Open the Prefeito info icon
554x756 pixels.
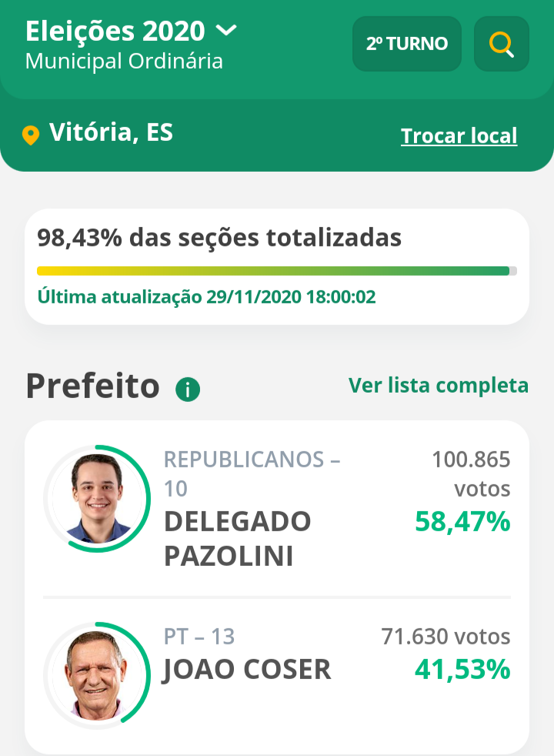coord(188,390)
